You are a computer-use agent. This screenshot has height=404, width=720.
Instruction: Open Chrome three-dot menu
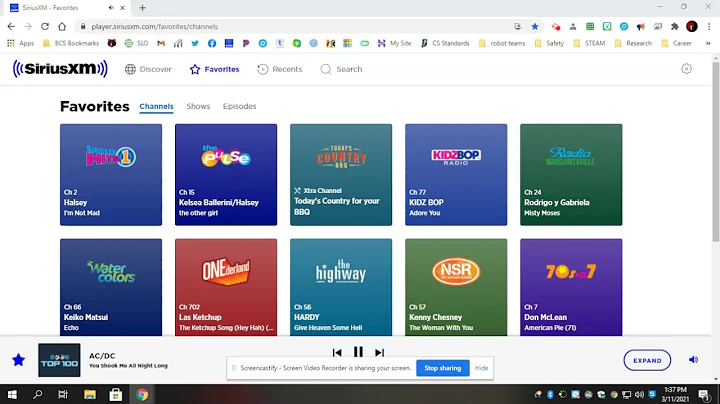click(709, 27)
